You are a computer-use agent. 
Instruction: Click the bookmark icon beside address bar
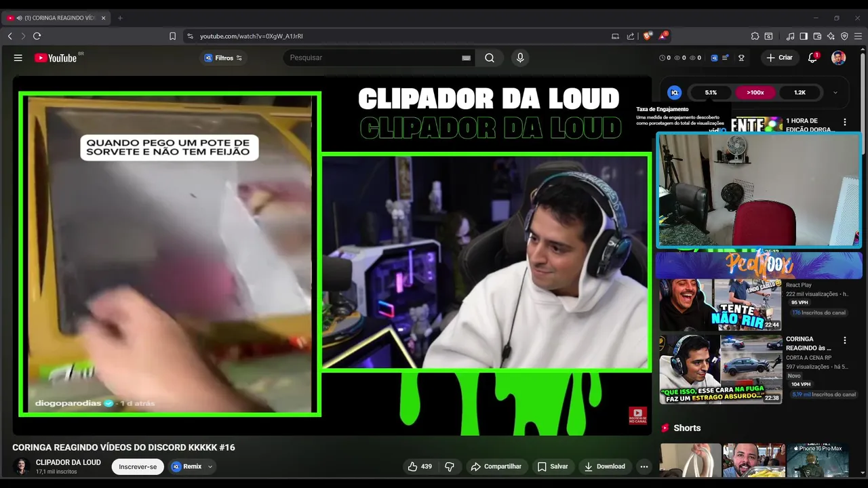coord(172,36)
